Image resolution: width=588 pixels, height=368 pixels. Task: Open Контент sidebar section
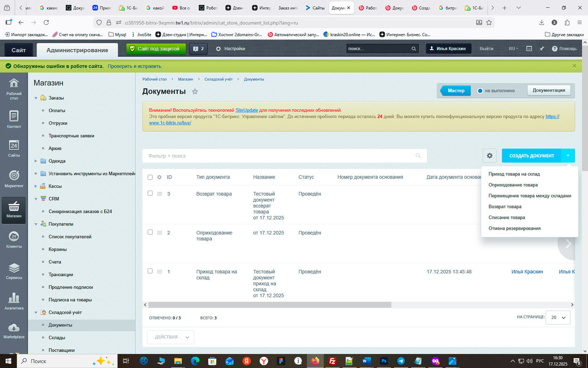(14, 120)
